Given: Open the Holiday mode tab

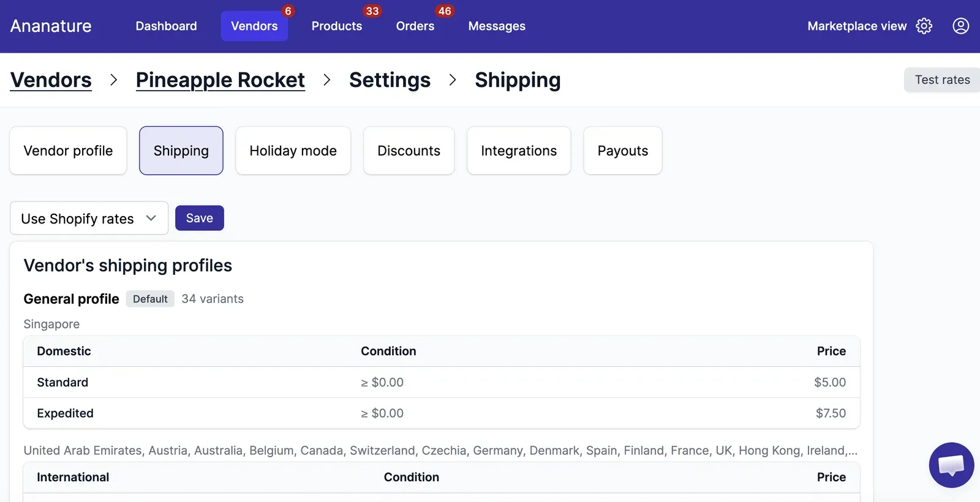Looking at the screenshot, I should pyautogui.click(x=293, y=151).
